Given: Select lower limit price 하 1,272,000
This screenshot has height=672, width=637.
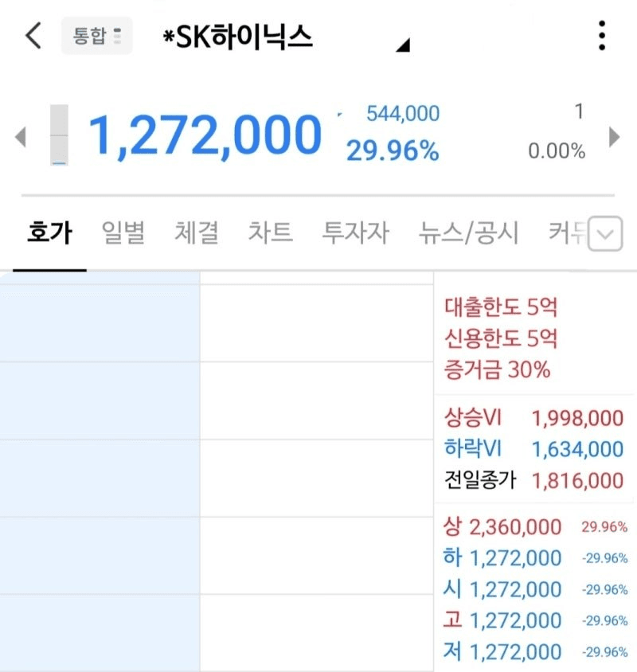Looking at the screenshot, I should coord(502,558).
